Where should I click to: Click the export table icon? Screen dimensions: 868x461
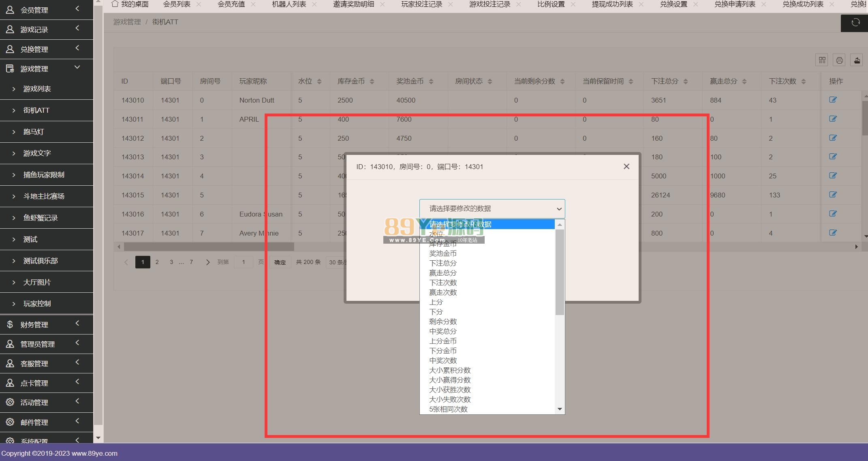(857, 60)
